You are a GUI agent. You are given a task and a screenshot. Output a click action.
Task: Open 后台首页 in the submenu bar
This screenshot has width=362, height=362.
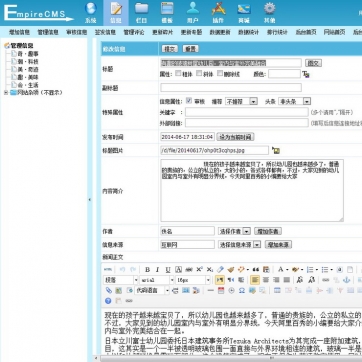coord(306,32)
